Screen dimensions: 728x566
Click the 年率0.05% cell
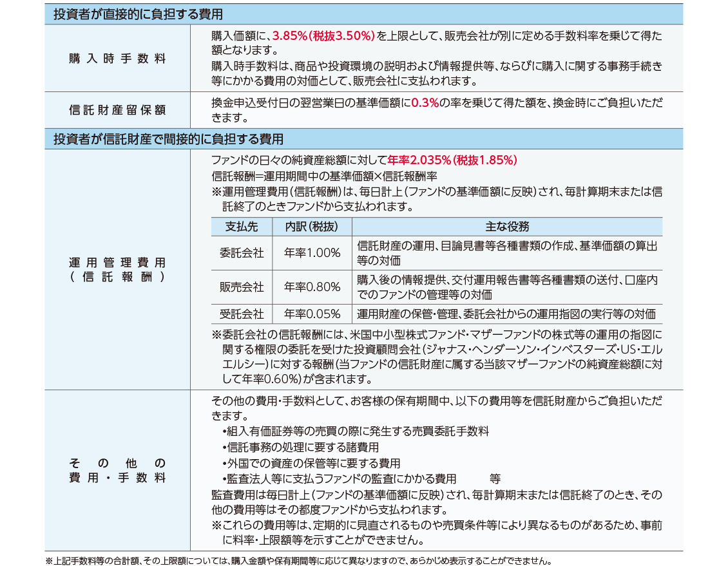(312, 314)
